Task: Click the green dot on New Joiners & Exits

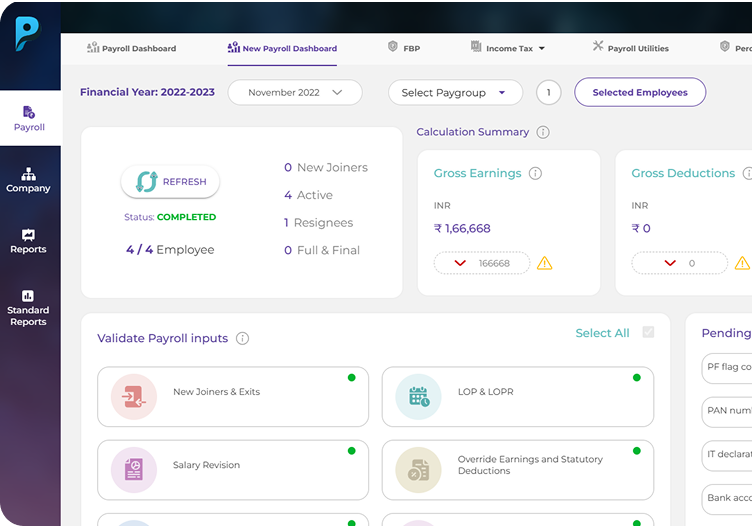Action: pos(352,377)
